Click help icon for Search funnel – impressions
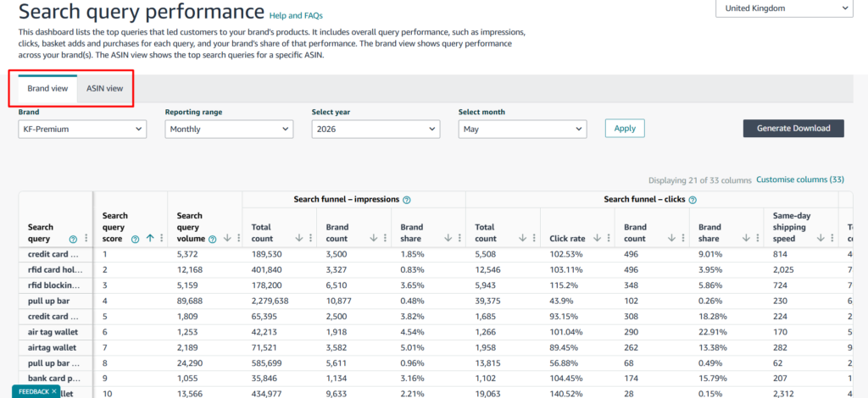 tap(407, 200)
